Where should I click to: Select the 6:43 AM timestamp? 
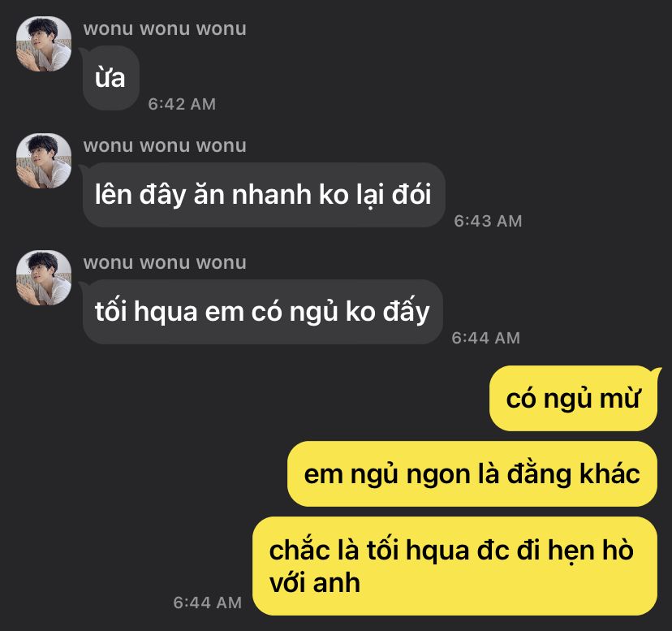(x=488, y=222)
